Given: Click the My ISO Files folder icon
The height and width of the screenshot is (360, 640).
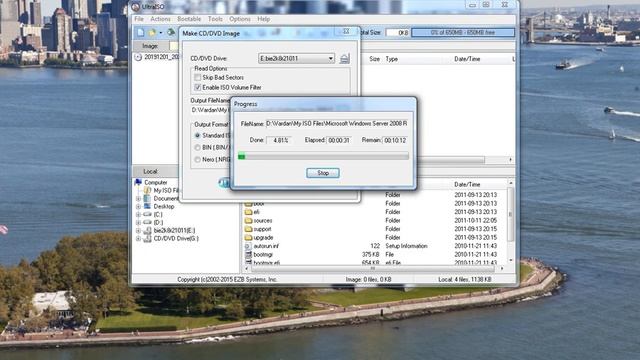Looking at the screenshot, I should 147,190.
